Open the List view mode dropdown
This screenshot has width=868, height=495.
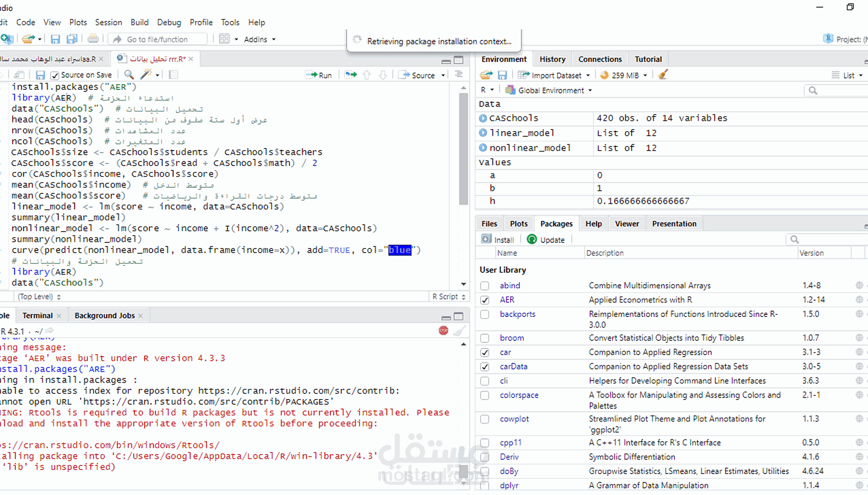click(847, 75)
